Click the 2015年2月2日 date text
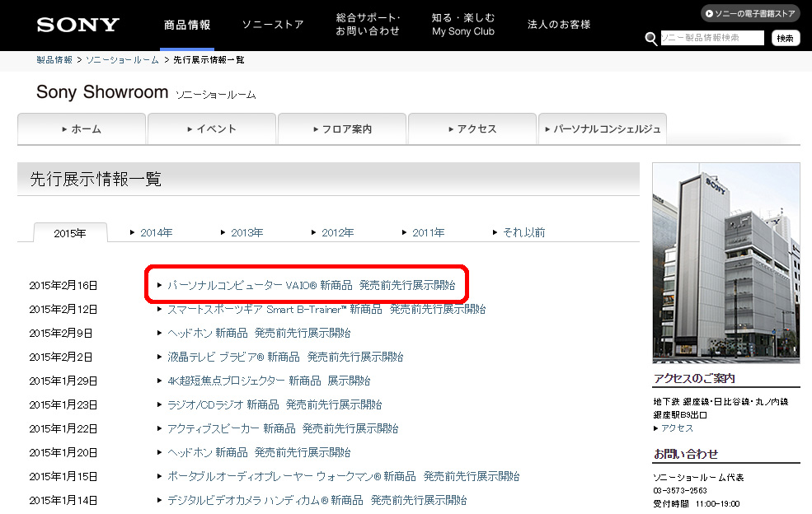 coord(60,357)
